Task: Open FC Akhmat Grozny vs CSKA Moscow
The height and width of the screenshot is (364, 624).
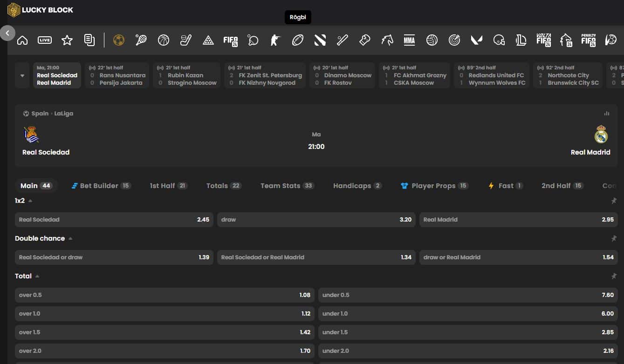Action: click(x=414, y=75)
